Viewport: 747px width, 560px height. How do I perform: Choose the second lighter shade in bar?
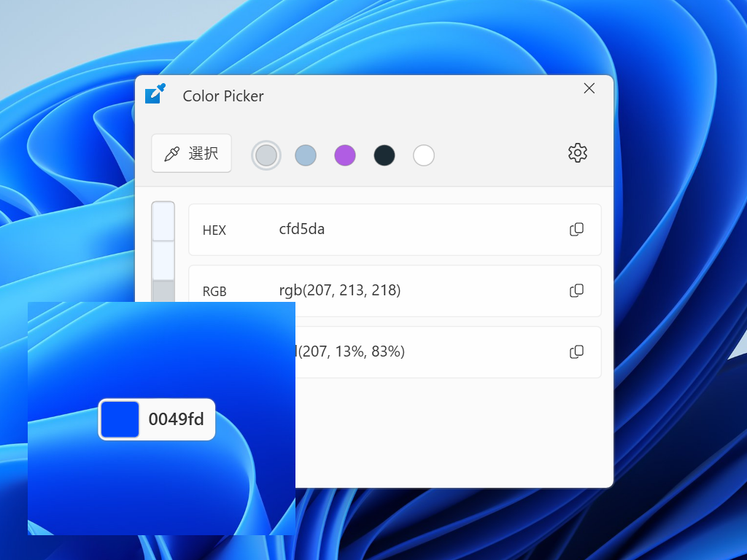pyautogui.click(x=163, y=260)
